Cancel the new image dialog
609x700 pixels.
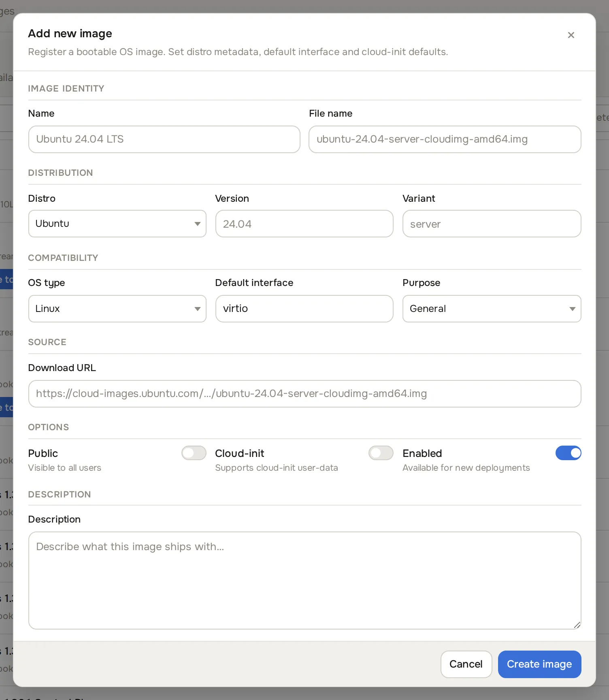[466, 664]
